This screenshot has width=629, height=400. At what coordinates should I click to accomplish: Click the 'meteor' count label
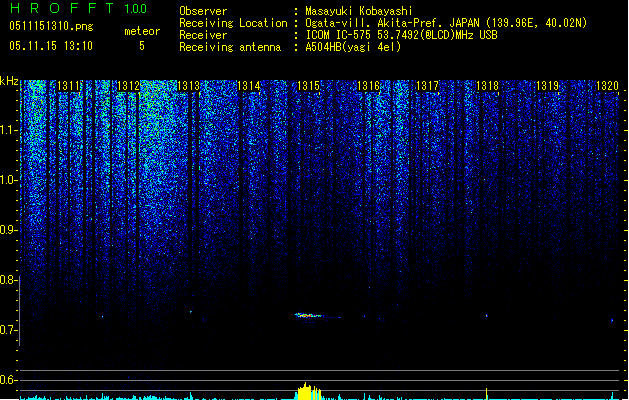[x=142, y=31]
